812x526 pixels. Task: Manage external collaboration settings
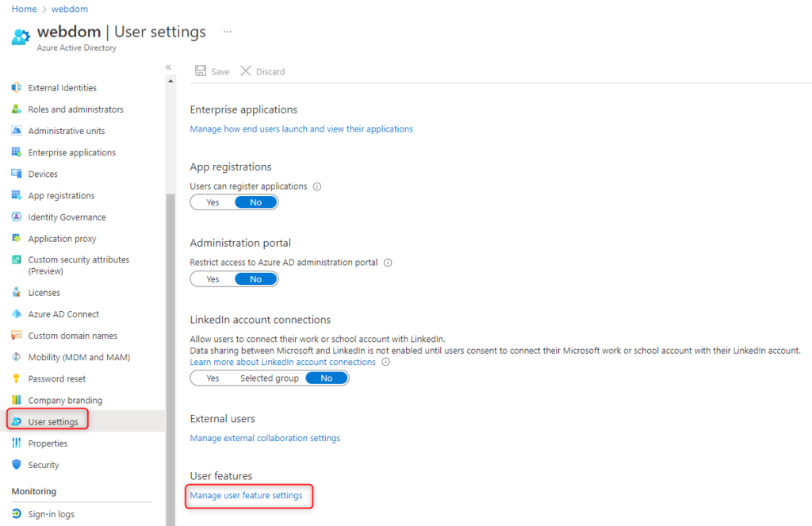click(265, 437)
